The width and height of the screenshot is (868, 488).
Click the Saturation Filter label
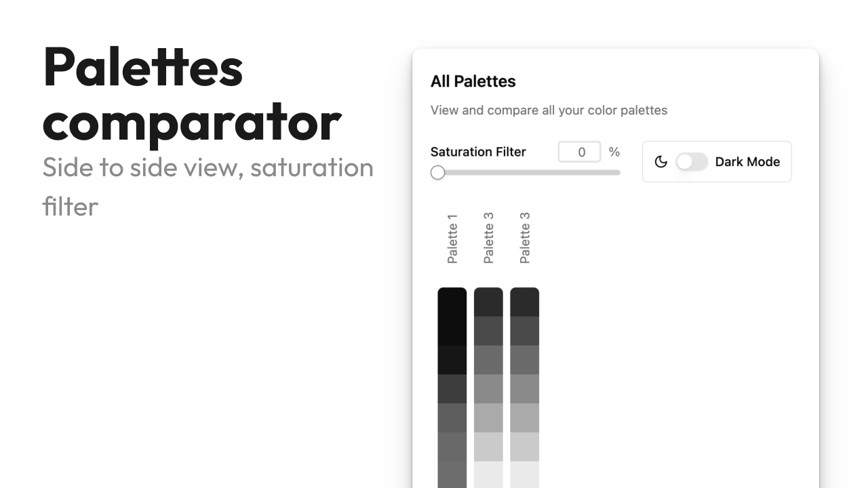pyautogui.click(x=478, y=152)
